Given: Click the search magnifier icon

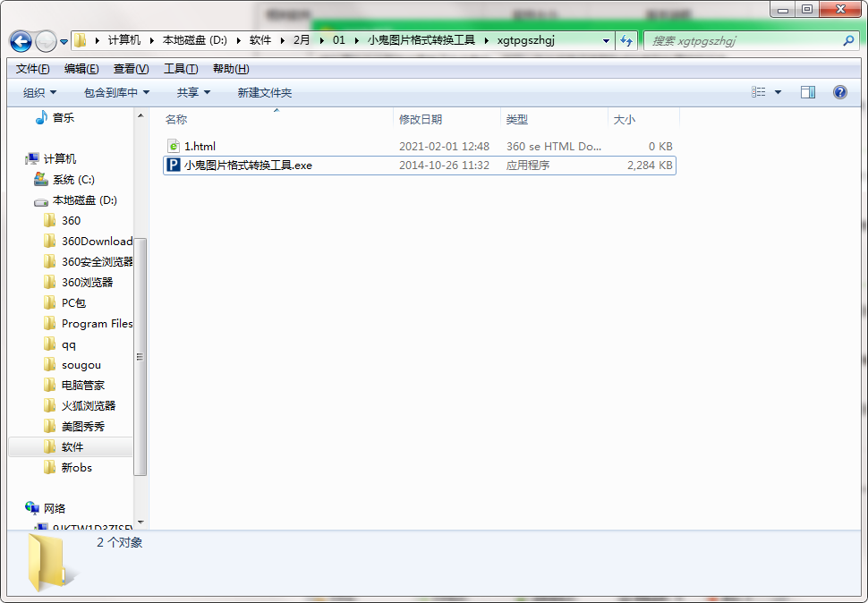Looking at the screenshot, I should (x=848, y=40).
